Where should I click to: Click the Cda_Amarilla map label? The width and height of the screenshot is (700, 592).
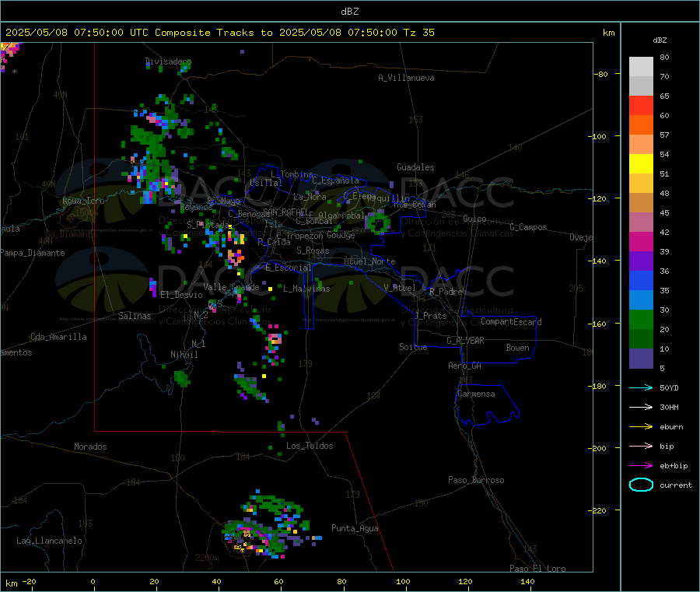tap(59, 337)
